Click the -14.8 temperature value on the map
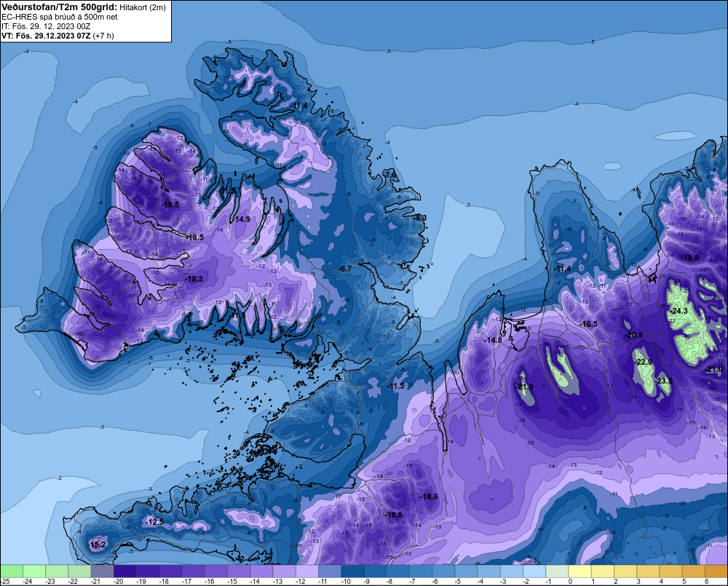Image resolution: width=728 pixels, height=586 pixels. click(x=493, y=341)
